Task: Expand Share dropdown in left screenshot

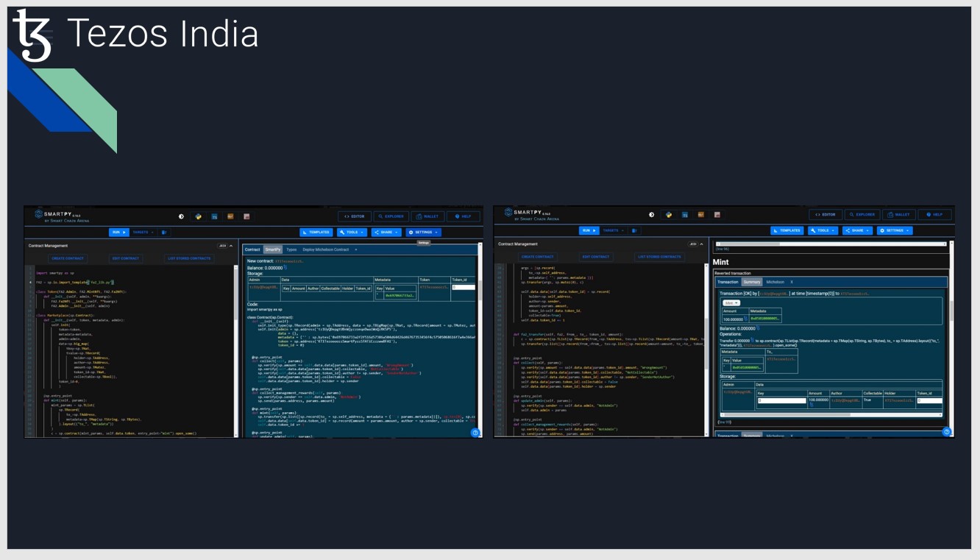Action: [386, 232]
